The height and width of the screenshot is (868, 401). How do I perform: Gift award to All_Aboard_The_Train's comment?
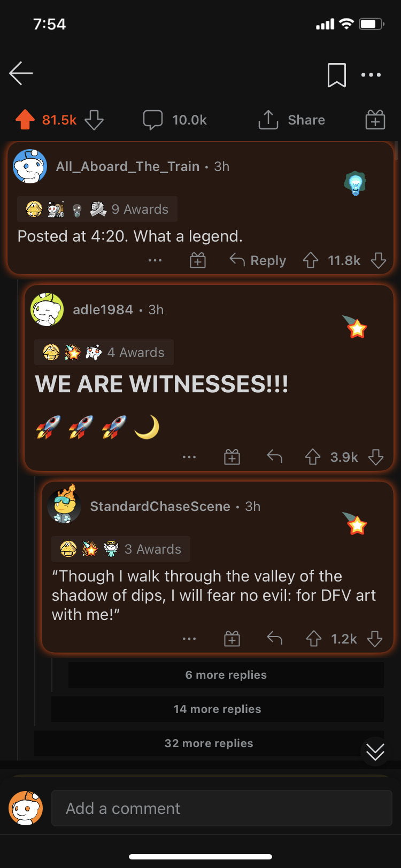point(198,261)
